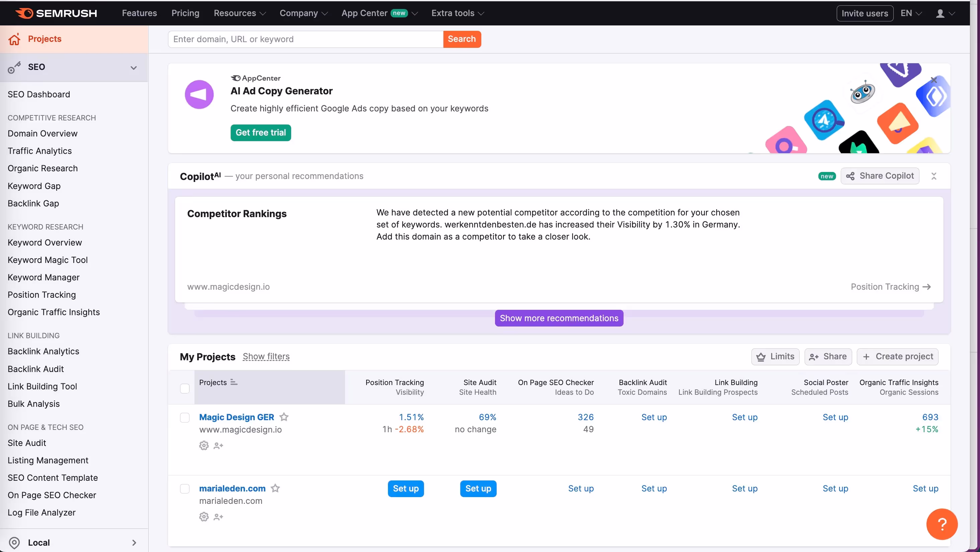Click Organic Traffic Insights Set up for marialeden.com
This screenshot has width=980, height=552.
[925, 488]
